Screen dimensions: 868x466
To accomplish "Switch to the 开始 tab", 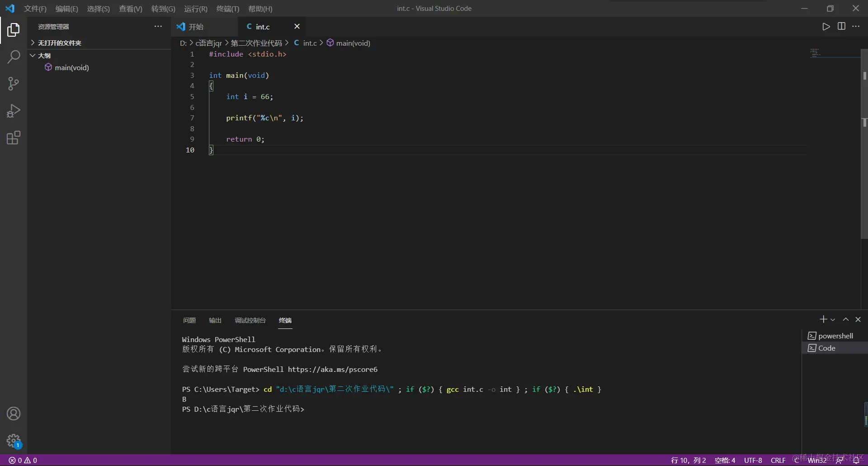I will (x=204, y=27).
